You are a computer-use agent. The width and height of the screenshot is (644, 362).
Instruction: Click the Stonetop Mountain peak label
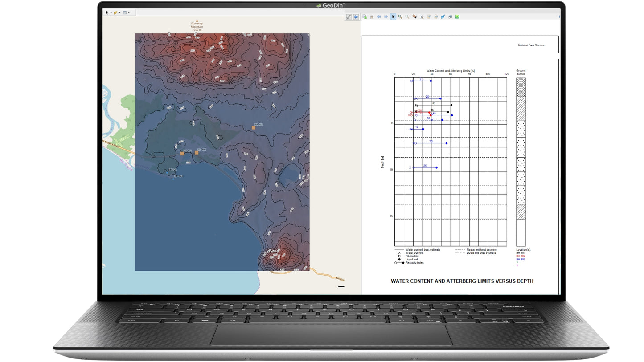pos(197,26)
